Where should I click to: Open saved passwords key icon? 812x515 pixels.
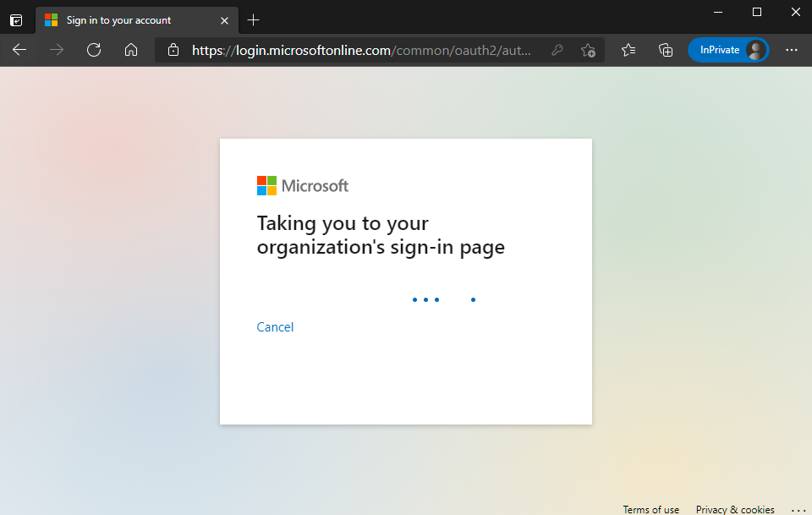coord(557,51)
